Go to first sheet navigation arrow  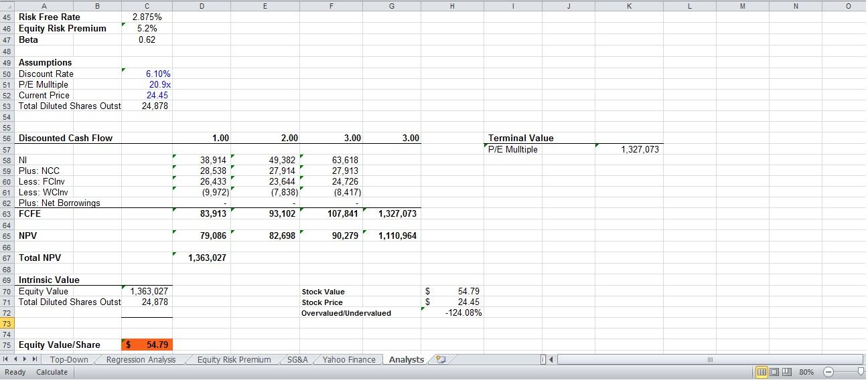coord(6,360)
